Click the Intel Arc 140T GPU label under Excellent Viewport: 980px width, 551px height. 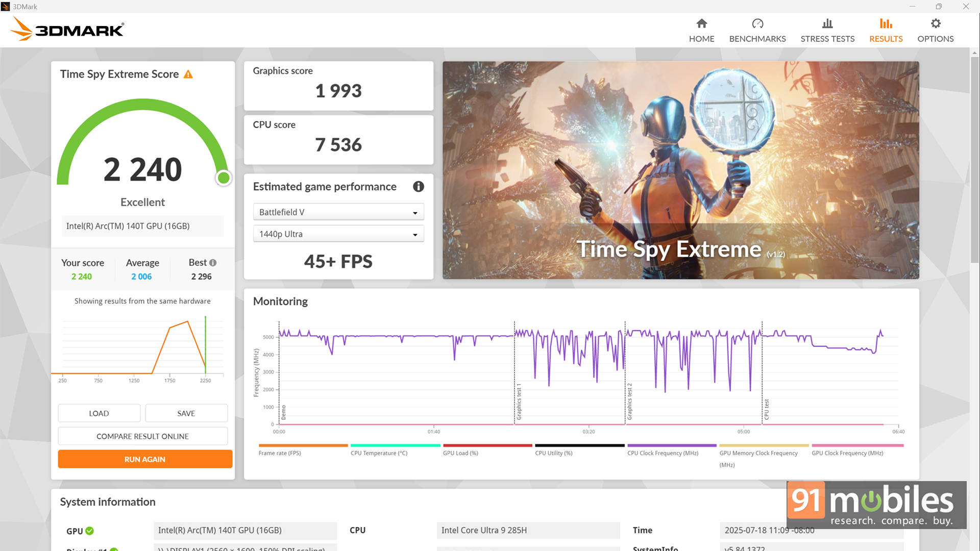[143, 226]
